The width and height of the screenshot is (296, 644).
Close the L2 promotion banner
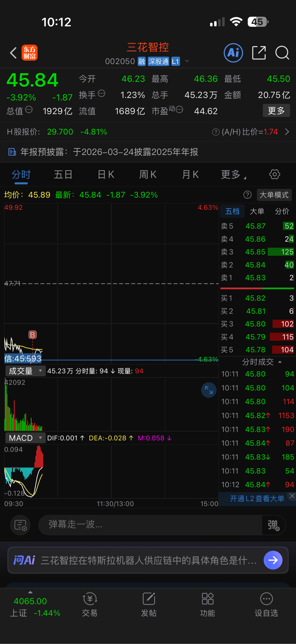[292, 496]
